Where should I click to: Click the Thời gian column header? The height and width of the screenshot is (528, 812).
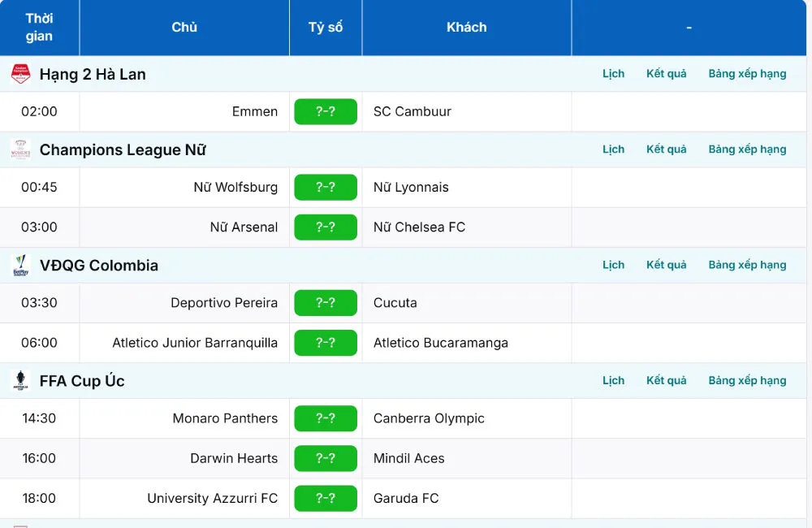coord(39,28)
